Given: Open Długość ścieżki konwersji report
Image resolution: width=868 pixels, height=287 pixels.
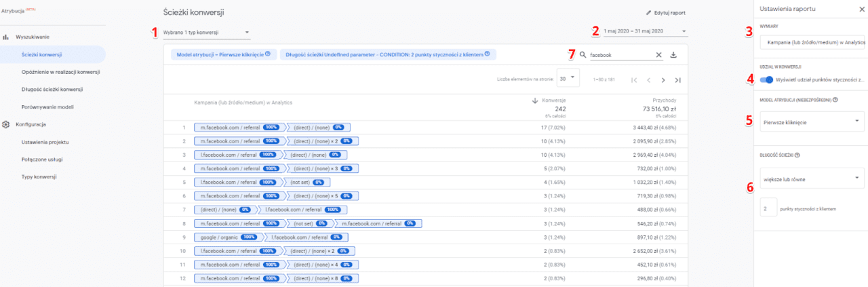Looking at the screenshot, I should pos(52,90).
